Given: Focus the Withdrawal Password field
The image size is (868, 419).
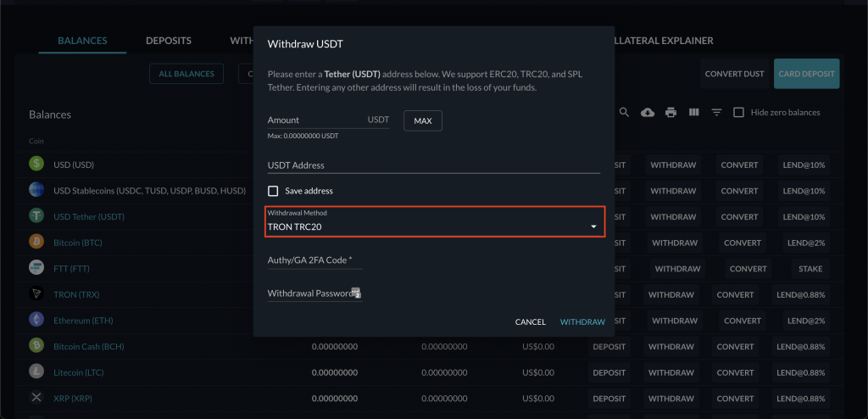Looking at the screenshot, I should (315, 293).
